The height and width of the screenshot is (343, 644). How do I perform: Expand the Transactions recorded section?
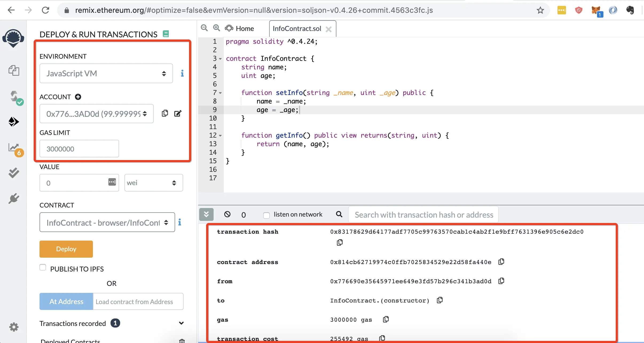181,323
